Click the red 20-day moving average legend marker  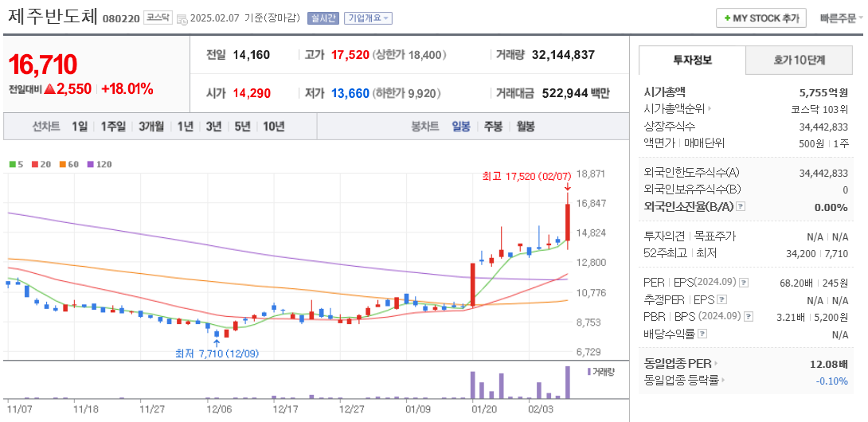point(35,164)
